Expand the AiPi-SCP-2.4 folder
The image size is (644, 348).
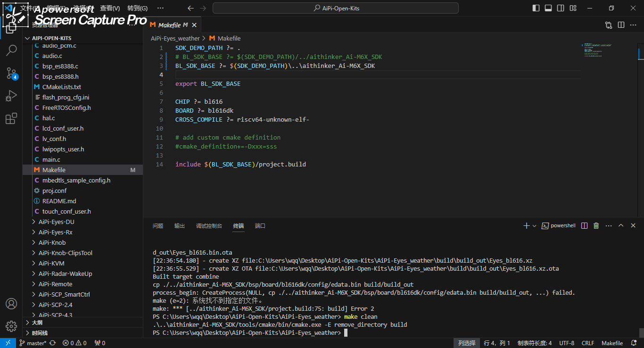tap(83, 305)
